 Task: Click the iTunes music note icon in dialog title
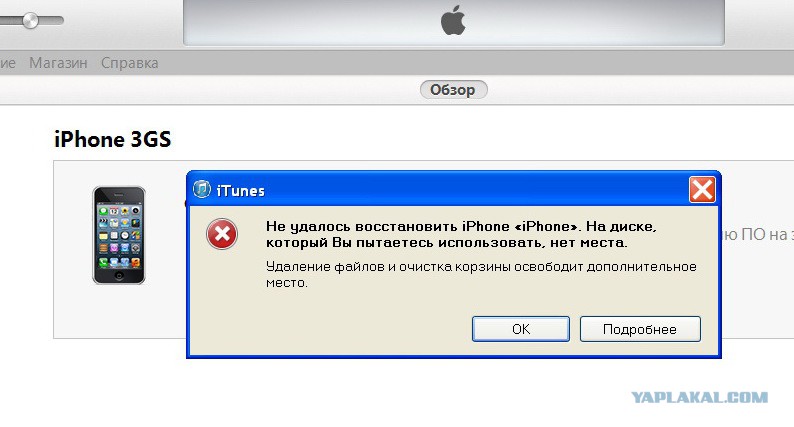(202, 189)
